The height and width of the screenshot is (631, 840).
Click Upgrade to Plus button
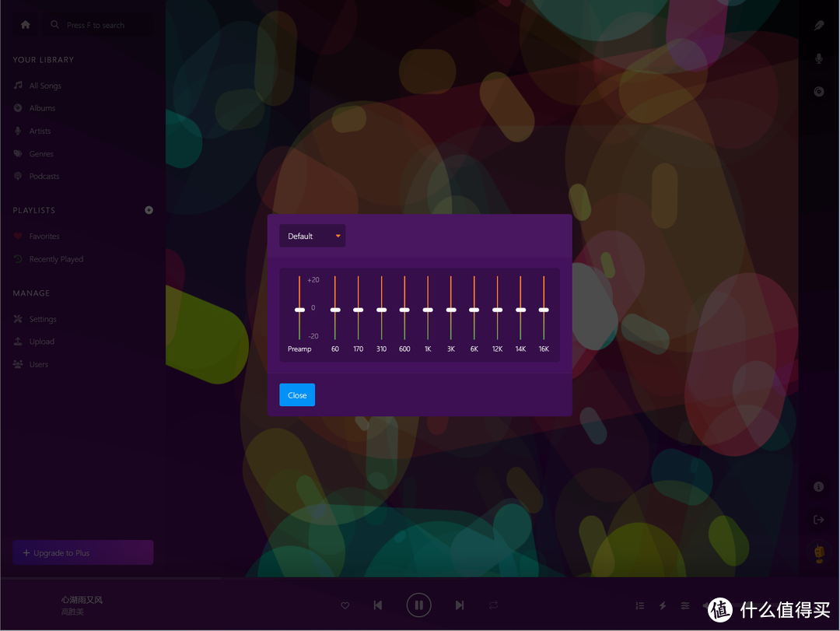point(83,552)
